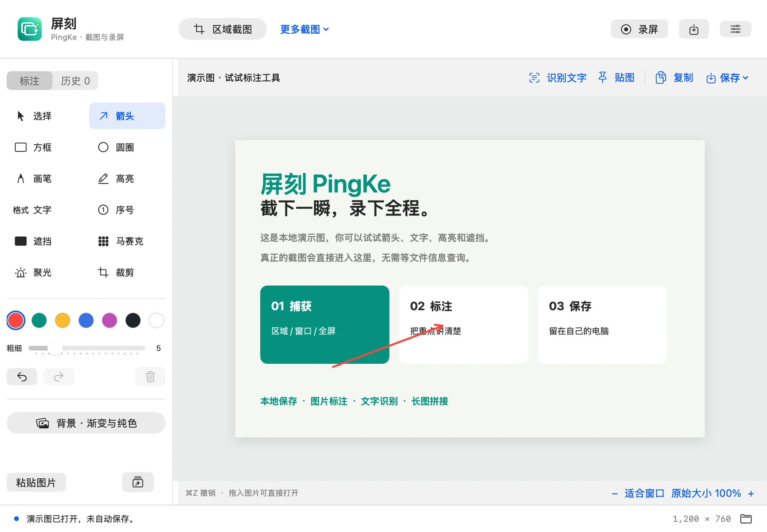Viewport: 767px width, 532px height.
Task: Activate the 聚光 spotlight tool
Action: point(45,273)
